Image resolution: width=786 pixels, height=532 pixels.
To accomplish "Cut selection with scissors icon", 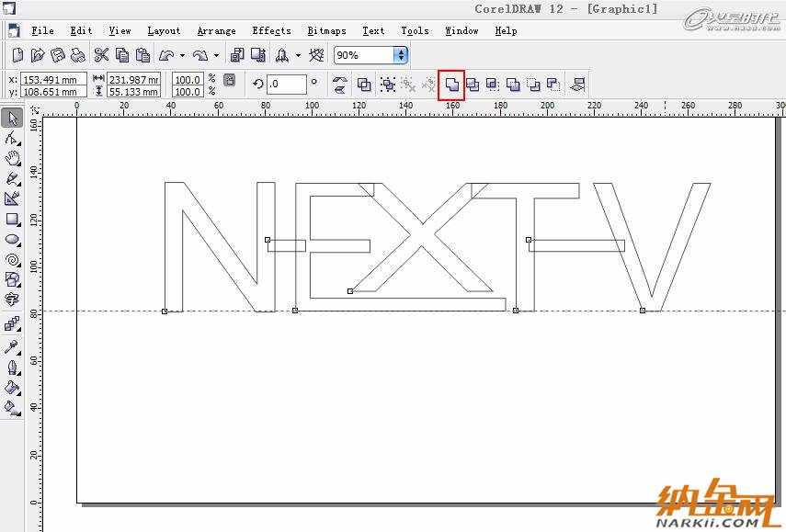I will (x=101, y=54).
